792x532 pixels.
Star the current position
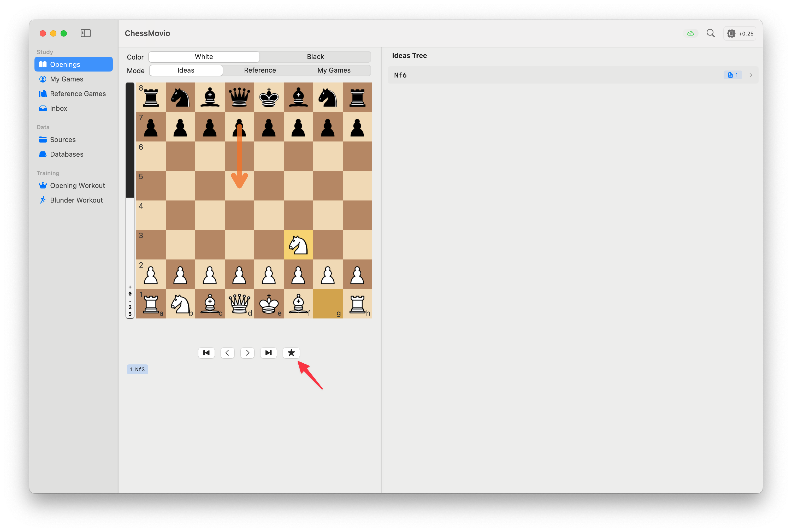tap(291, 353)
